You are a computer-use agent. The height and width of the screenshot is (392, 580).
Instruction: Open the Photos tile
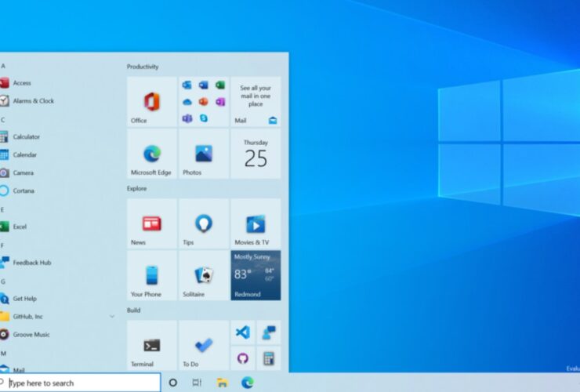coord(204,154)
